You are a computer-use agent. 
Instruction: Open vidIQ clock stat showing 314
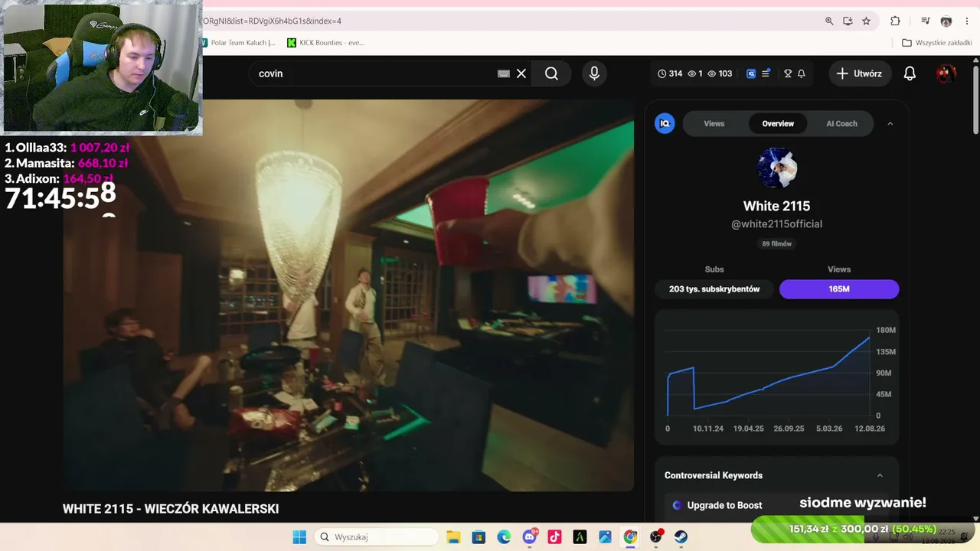pos(670,73)
